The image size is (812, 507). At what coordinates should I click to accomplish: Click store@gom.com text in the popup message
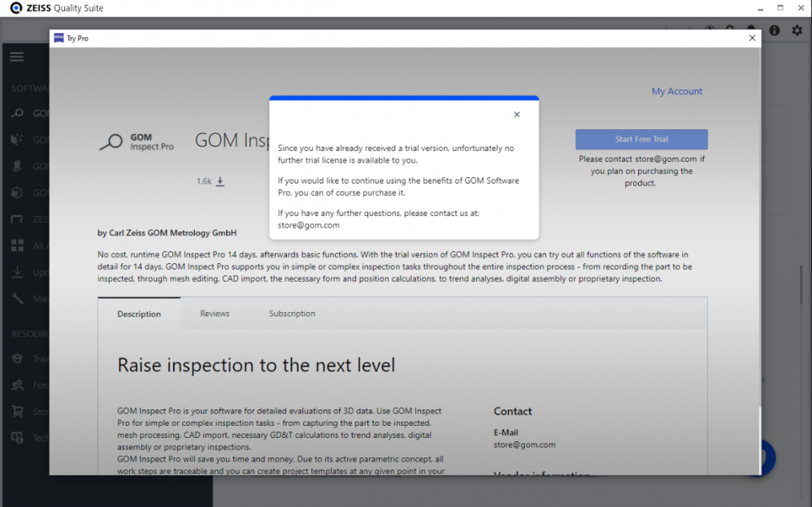point(308,225)
